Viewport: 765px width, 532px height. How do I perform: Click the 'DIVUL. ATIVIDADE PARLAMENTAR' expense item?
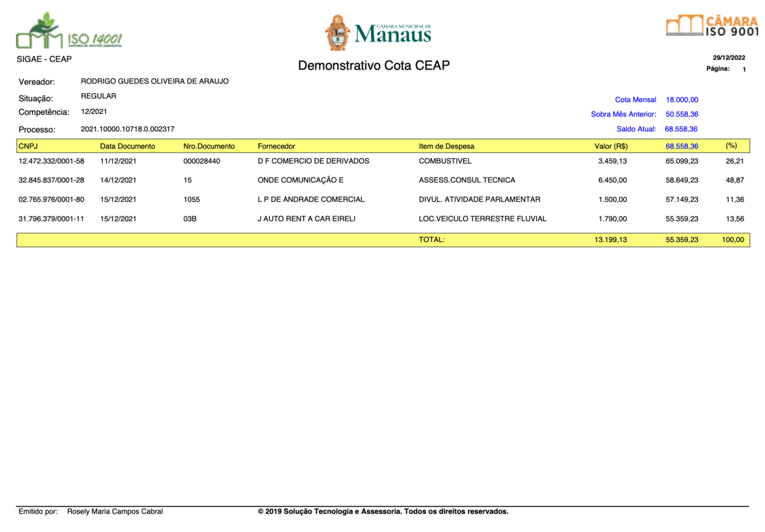[x=479, y=199]
